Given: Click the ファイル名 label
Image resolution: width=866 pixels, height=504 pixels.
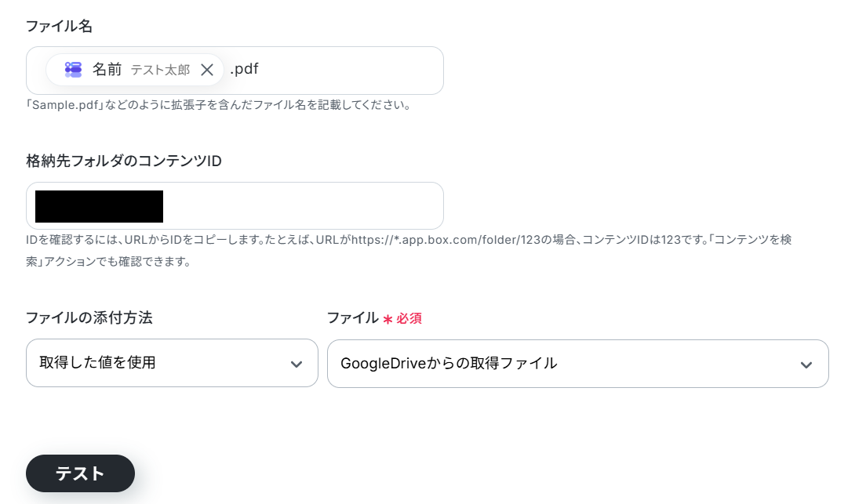Looking at the screenshot, I should tap(59, 26).
